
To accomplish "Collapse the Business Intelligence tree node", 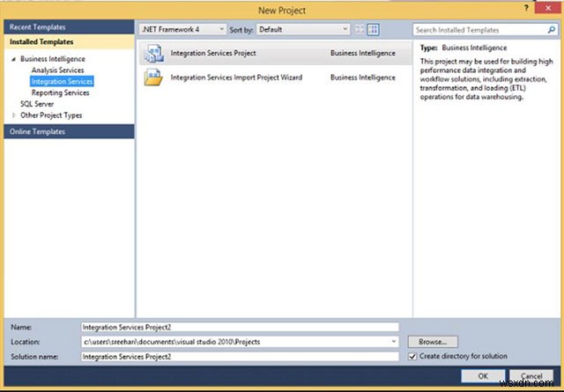I will pos(13,59).
